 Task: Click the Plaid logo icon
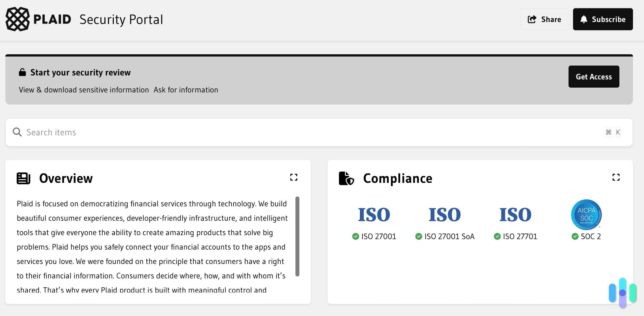click(x=18, y=19)
